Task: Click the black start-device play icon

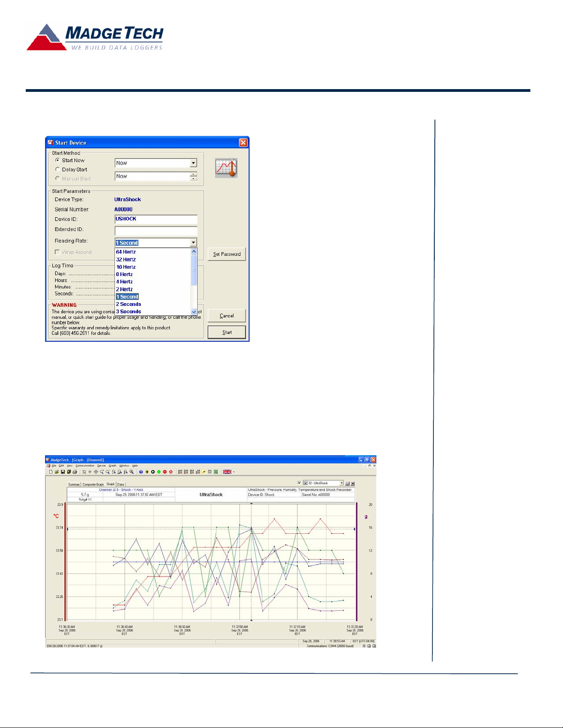Action: tap(153, 472)
